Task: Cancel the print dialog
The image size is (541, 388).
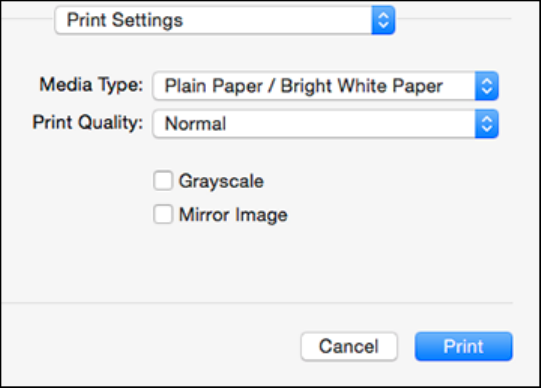Action: (x=349, y=346)
